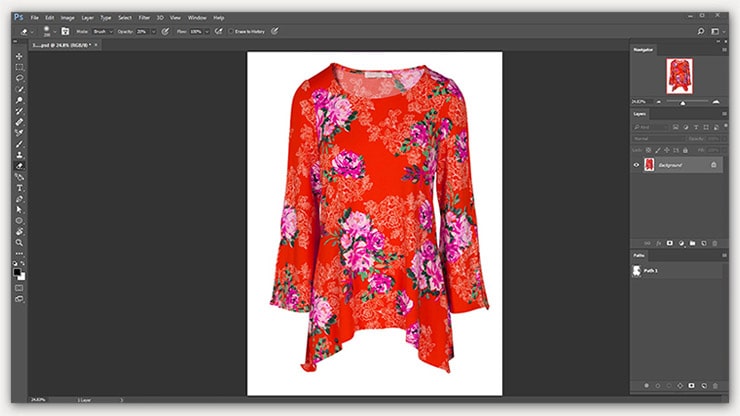This screenshot has height=416, width=740.
Task: Open the Filter menu
Action: click(x=144, y=17)
